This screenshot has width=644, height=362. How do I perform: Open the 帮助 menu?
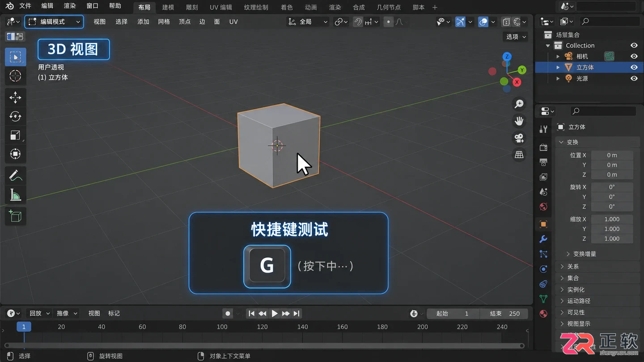(x=115, y=6)
